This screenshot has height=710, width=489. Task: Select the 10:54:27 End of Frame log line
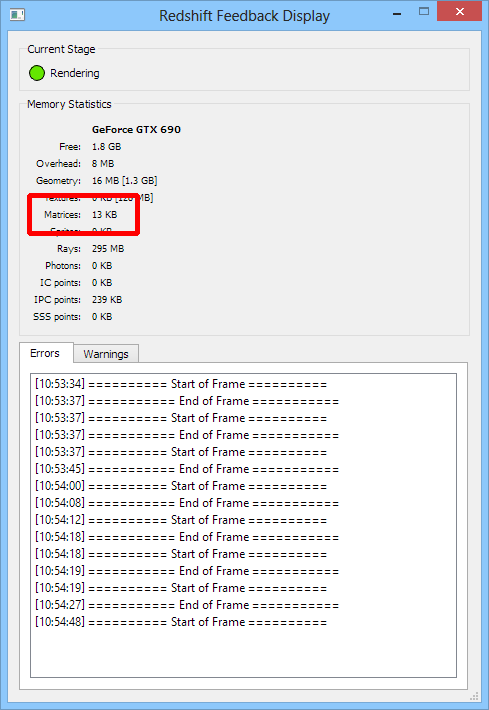pos(187,605)
